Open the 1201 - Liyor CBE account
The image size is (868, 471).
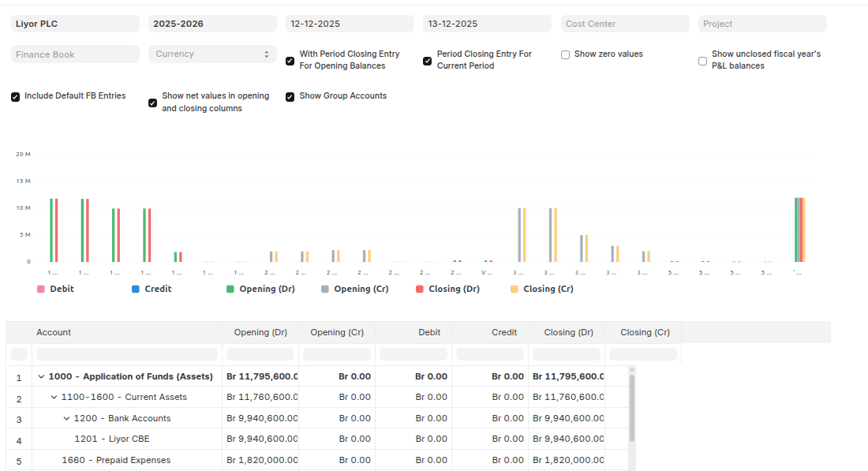point(111,439)
